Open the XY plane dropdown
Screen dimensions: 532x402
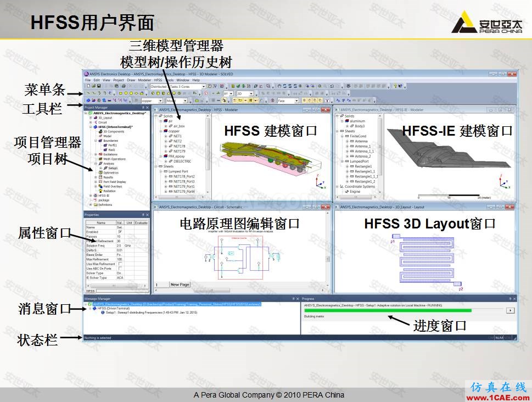pos(231,94)
